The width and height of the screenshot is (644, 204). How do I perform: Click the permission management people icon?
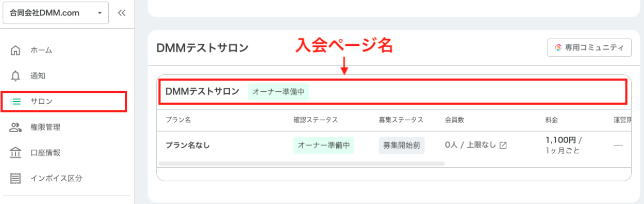coord(15,127)
